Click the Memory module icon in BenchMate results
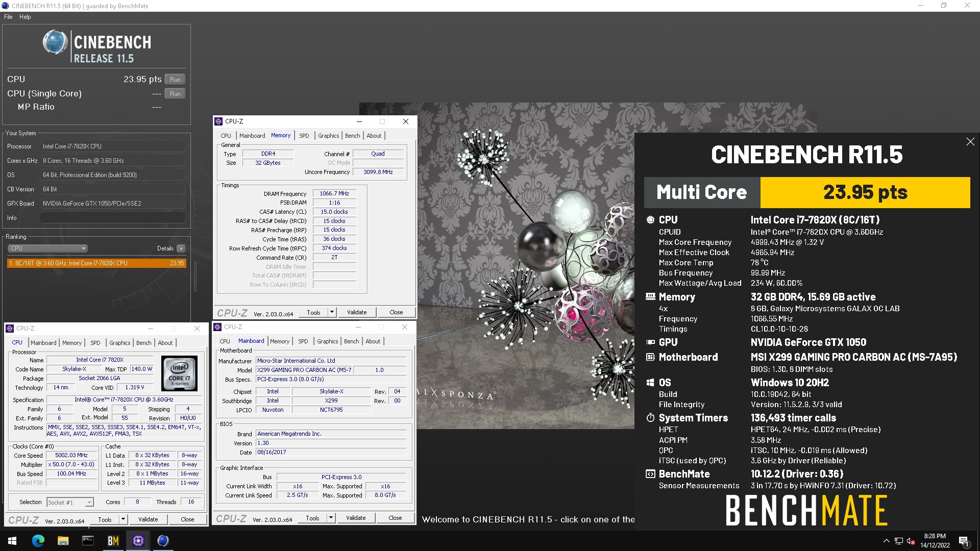980x551 pixels. point(650,297)
